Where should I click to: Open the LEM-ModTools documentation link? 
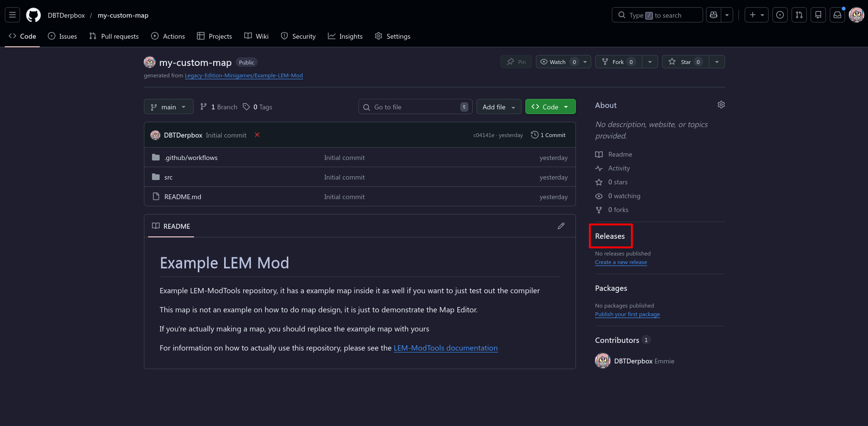445,348
